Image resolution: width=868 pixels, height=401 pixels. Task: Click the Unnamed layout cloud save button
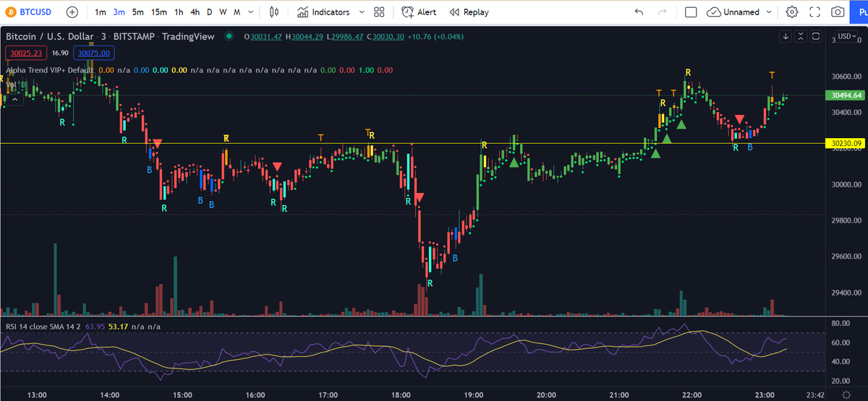pos(733,12)
